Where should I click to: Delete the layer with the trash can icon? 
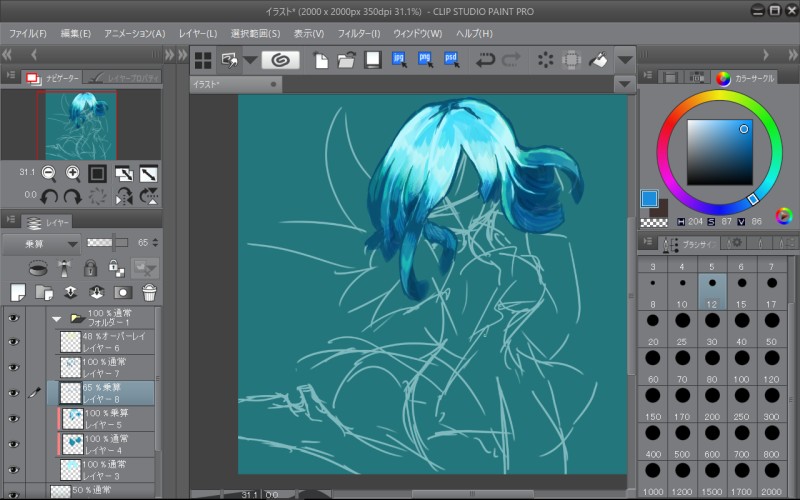coord(149,292)
